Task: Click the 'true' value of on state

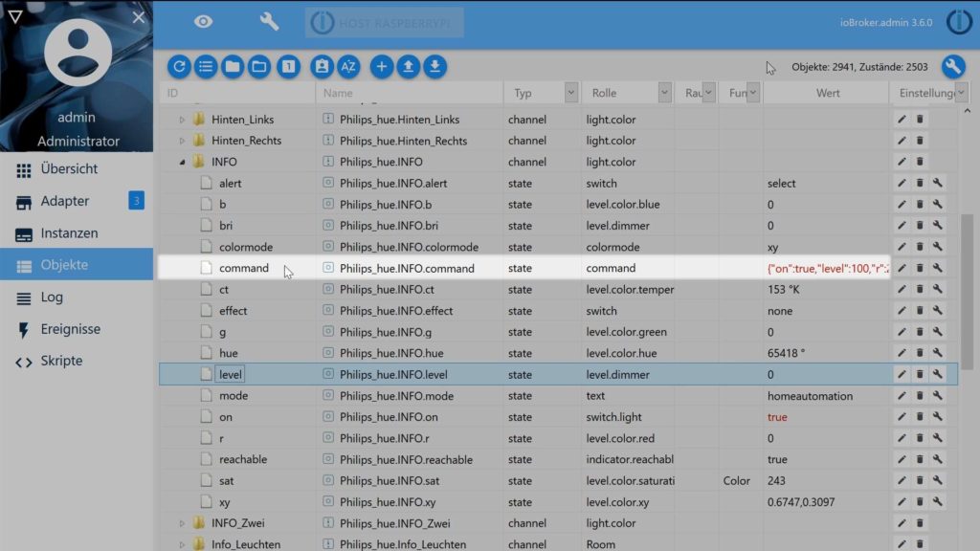Action: 777,417
